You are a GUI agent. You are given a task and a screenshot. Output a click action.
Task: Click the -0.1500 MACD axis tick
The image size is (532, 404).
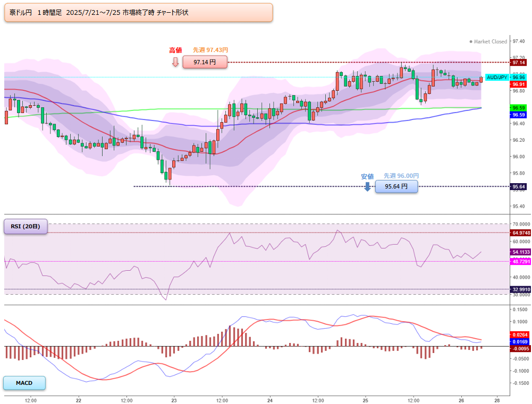click(520, 383)
